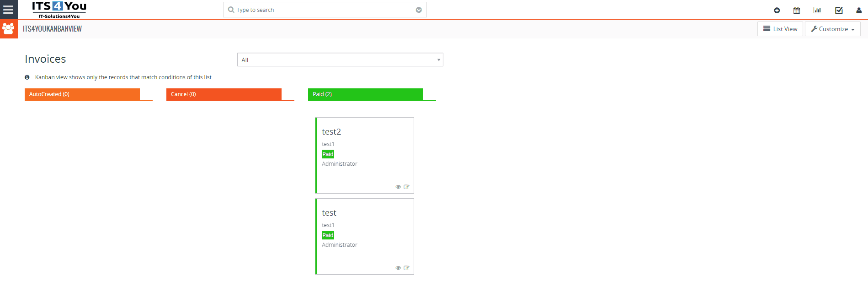Open the reports chart icon
Screen dimensions: 868x304
click(817, 10)
